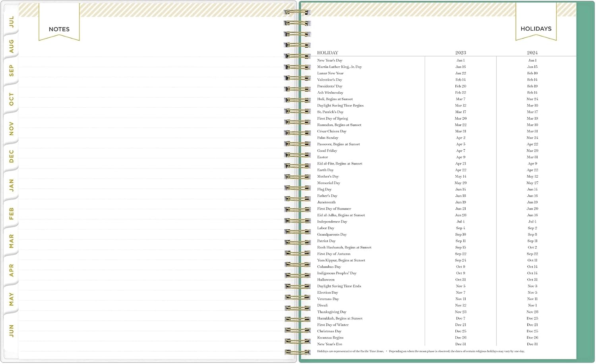This screenshot has height=364, width=596.
Task: Click the Lunar New Year entry
Action: click(x=330, y=73)
